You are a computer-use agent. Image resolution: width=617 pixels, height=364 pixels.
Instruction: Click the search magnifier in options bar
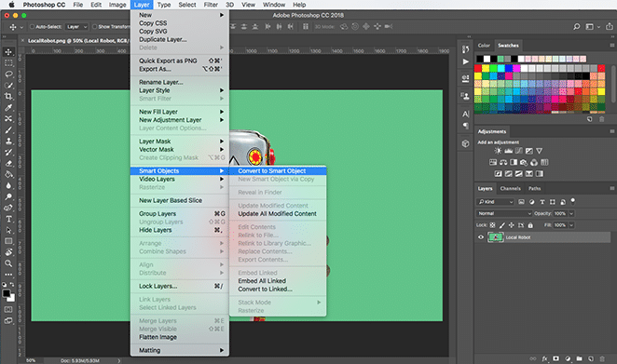tap(577, 27)
